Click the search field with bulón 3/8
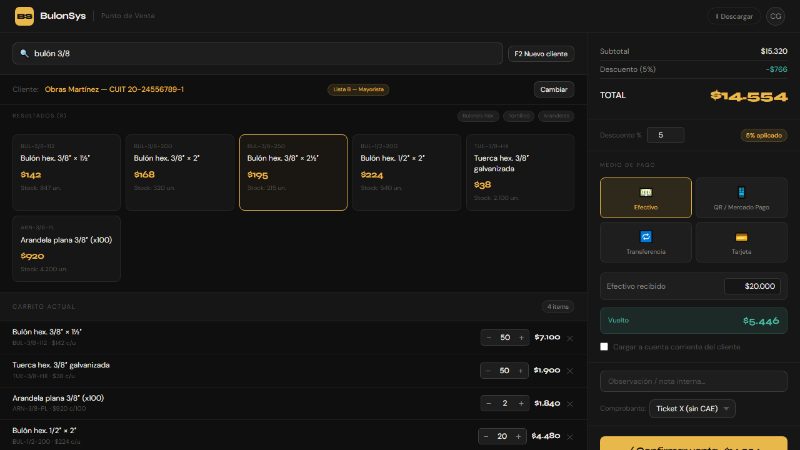 (x=257, y=54)
